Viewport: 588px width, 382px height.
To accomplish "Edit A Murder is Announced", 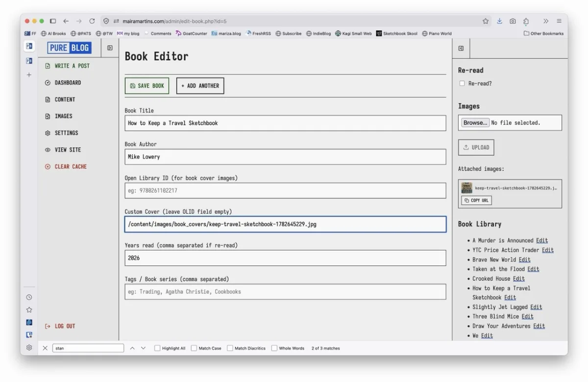I will point(542,240).
